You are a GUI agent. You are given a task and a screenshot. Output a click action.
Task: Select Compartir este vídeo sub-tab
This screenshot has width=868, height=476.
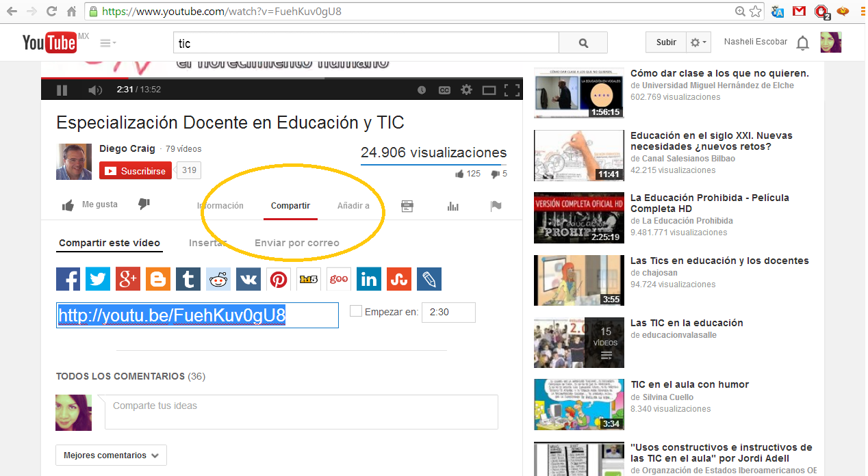tap(110, 243)
